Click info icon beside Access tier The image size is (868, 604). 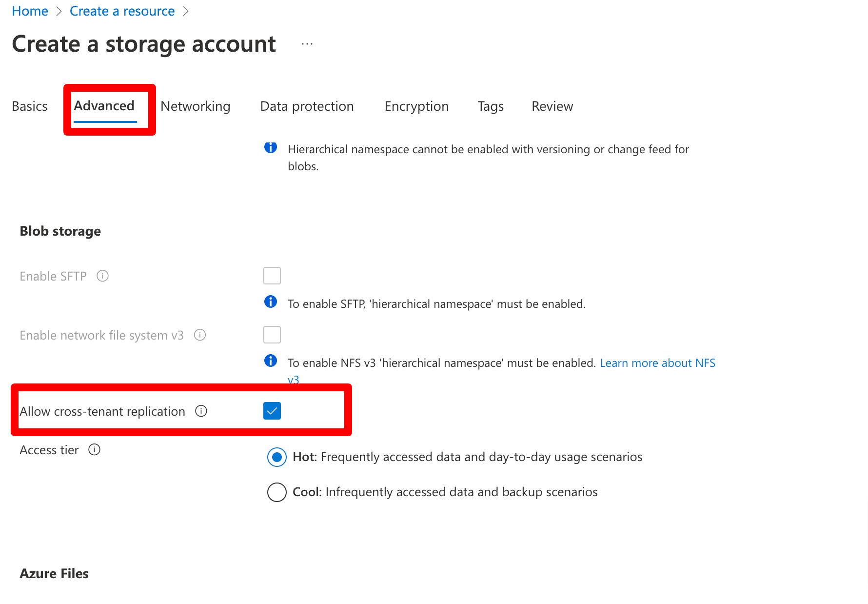click(x=94, y=450)
